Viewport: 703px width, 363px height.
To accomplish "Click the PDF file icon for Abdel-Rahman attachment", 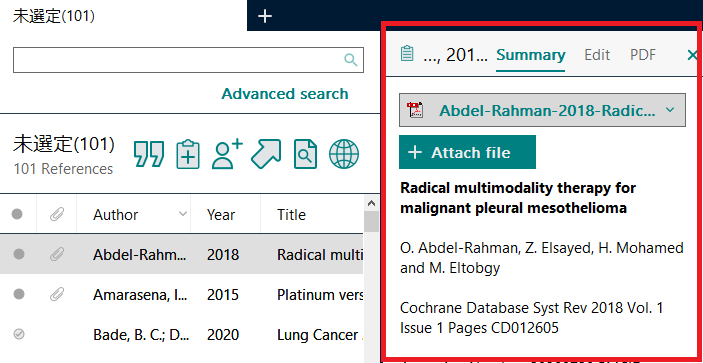I will (x=415, y=110).
